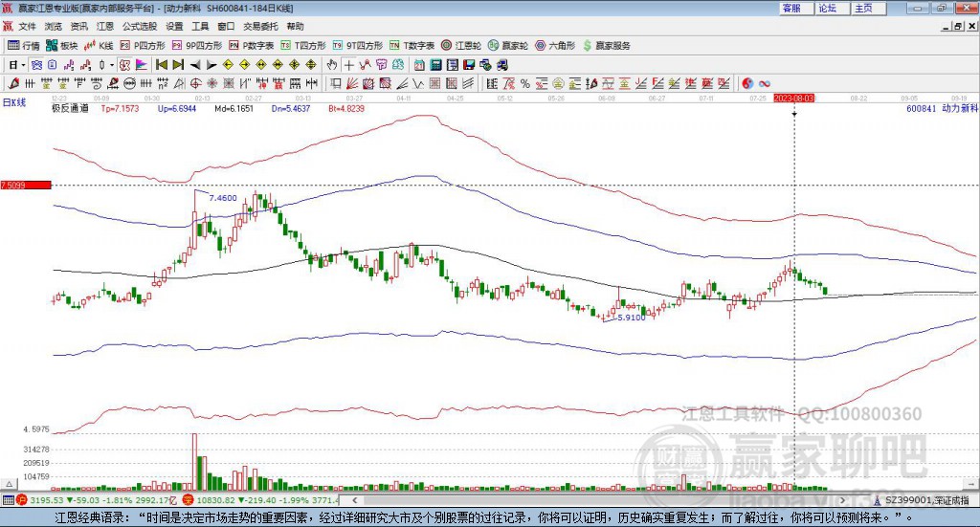Open the T四方形 tool
Viewport: 980px width, 527px height.
tap(303, 46)
